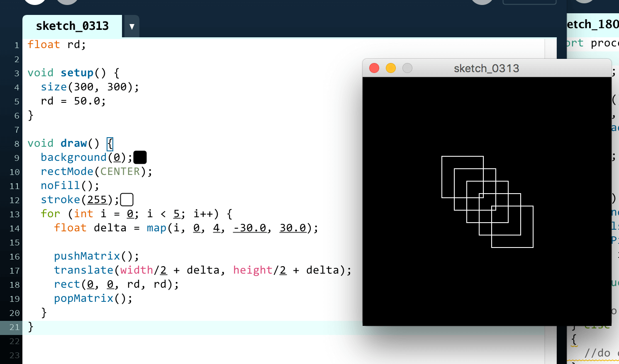Screen dimensions: 619x364
Task: Switch to the background window's partially visible sketch tab
Action: click(593, 25)
